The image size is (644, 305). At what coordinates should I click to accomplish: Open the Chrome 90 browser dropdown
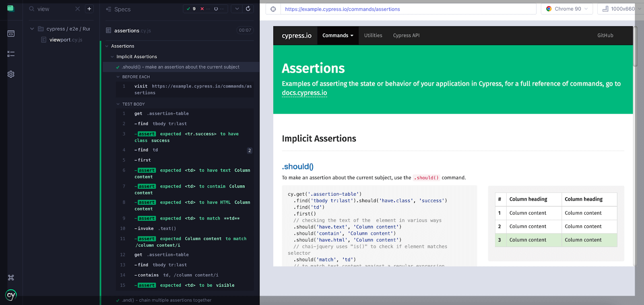click(568, 9)
